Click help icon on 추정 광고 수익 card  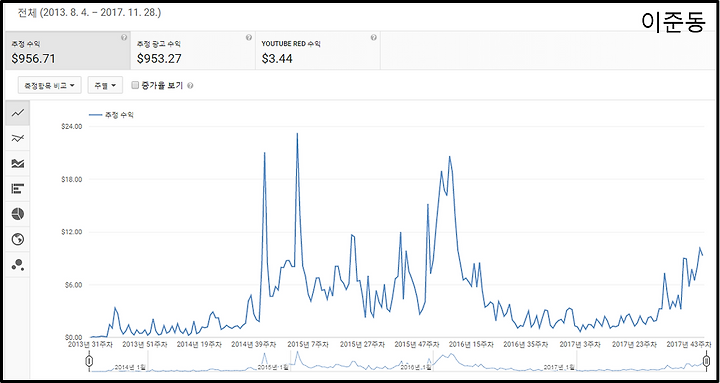point(249,38)
